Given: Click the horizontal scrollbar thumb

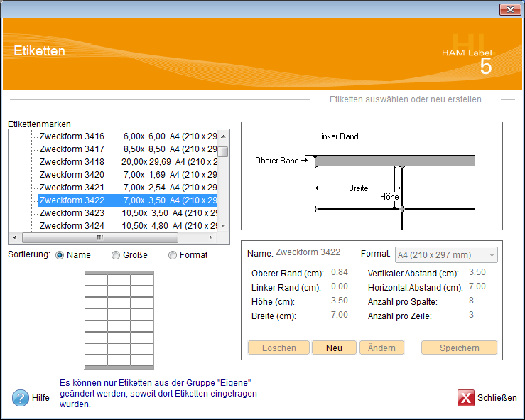Looking at the screenshot, I should 99,237.
